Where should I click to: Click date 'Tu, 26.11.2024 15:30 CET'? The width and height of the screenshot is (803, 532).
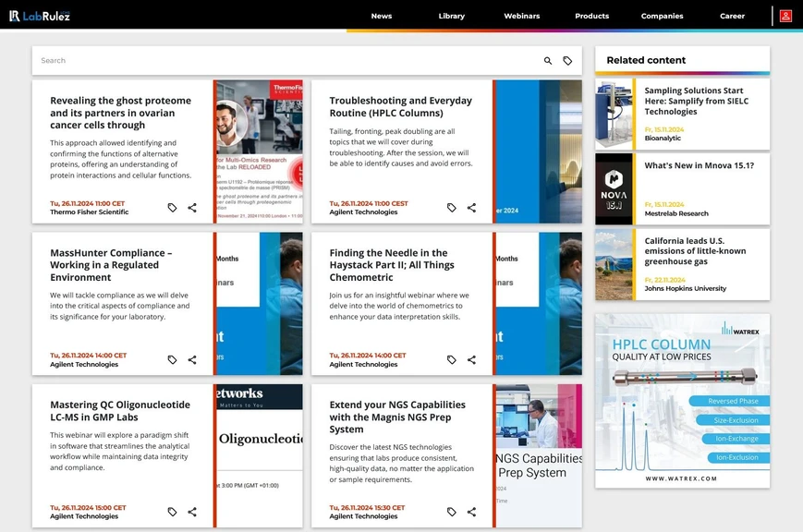click(367, 507)
